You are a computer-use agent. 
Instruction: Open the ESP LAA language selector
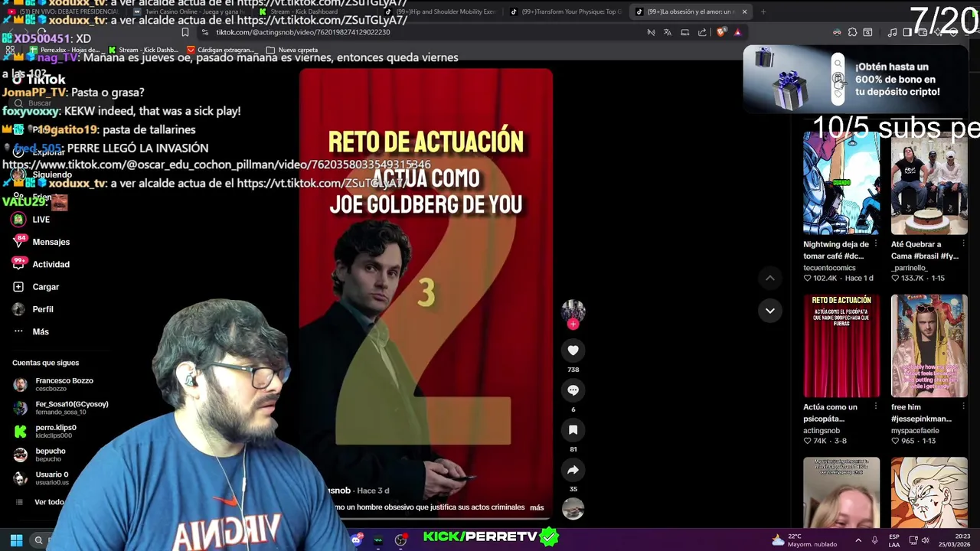point(894,540)
